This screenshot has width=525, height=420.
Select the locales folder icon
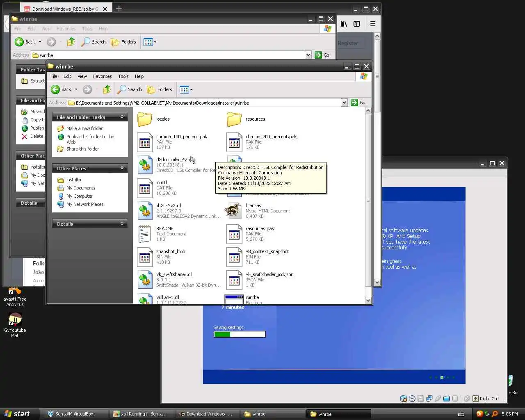[x=145, y=119]
